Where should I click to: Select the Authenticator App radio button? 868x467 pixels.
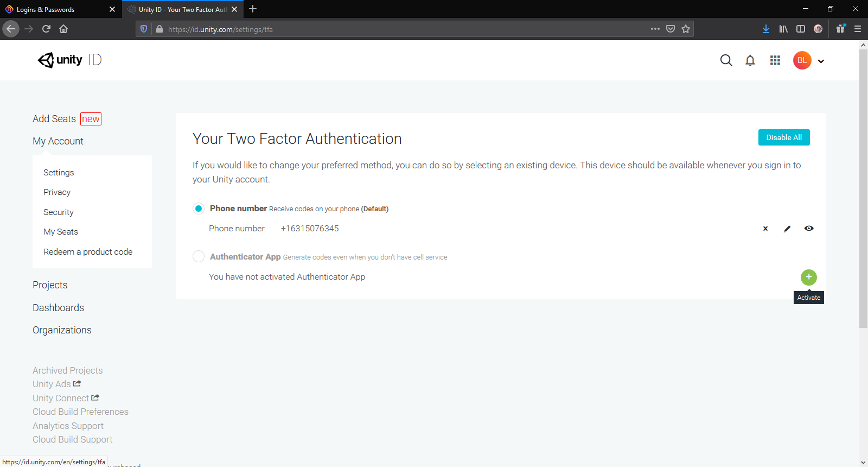coord(199,256)
